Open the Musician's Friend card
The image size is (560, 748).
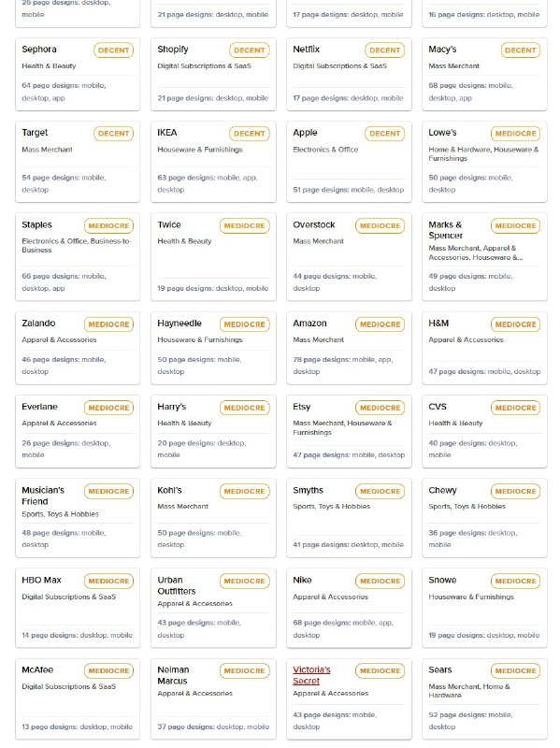tap(78, 518)
